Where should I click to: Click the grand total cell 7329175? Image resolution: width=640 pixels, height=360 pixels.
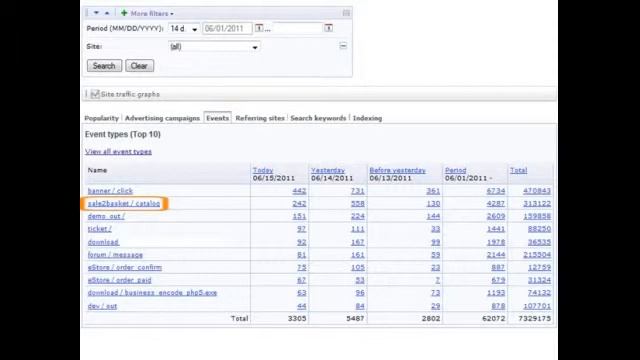tap(535, 318)
